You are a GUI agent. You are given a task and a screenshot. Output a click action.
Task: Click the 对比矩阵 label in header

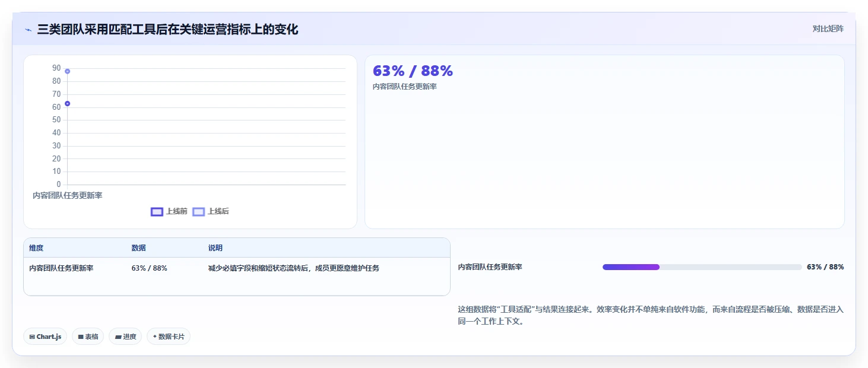828,28
